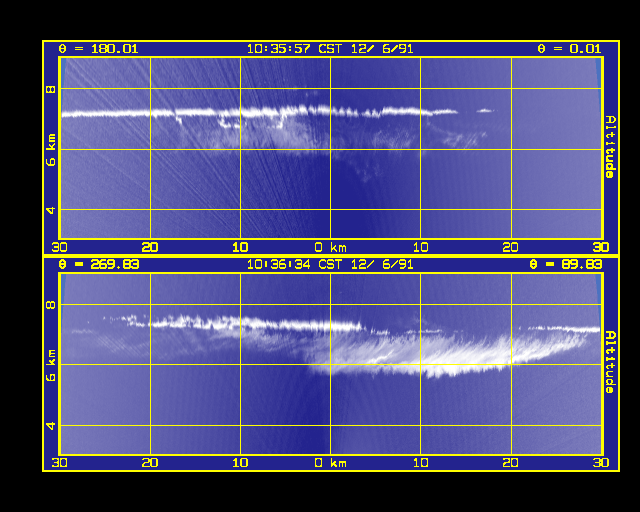Click the 8 altitude tick in lower panel
Screen dimensions: 640x512
point(51,305)
